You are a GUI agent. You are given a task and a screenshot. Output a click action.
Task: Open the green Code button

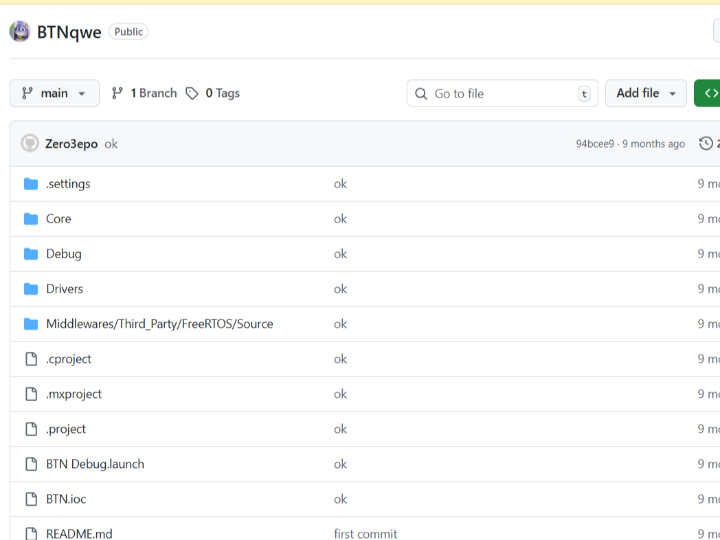708,93
